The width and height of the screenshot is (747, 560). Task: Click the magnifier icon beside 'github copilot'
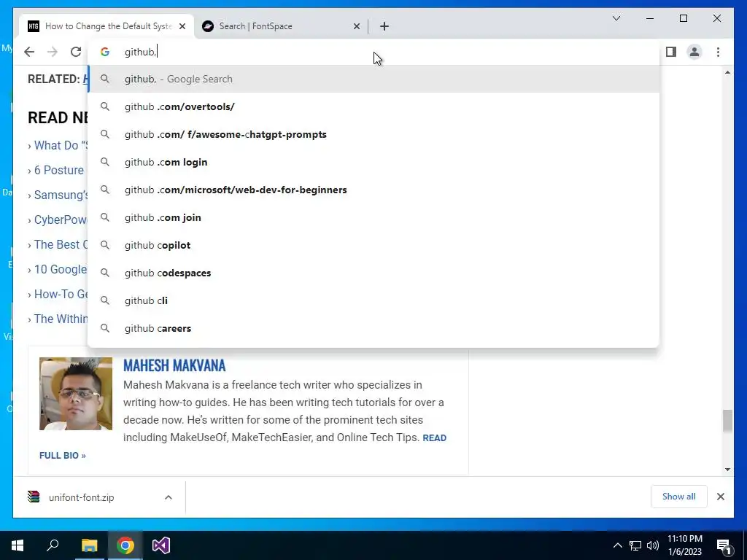tap(105, 245)
